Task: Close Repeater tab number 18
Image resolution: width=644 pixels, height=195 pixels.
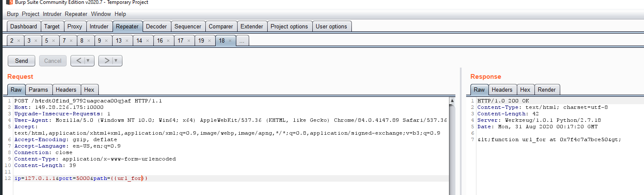Action: (x=231, y=41)
